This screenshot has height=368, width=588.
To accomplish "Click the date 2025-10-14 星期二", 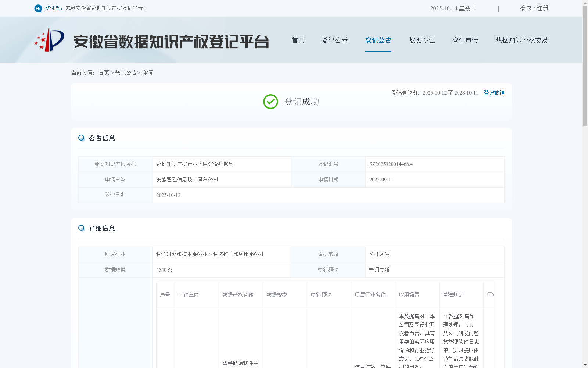I will 453,8.
